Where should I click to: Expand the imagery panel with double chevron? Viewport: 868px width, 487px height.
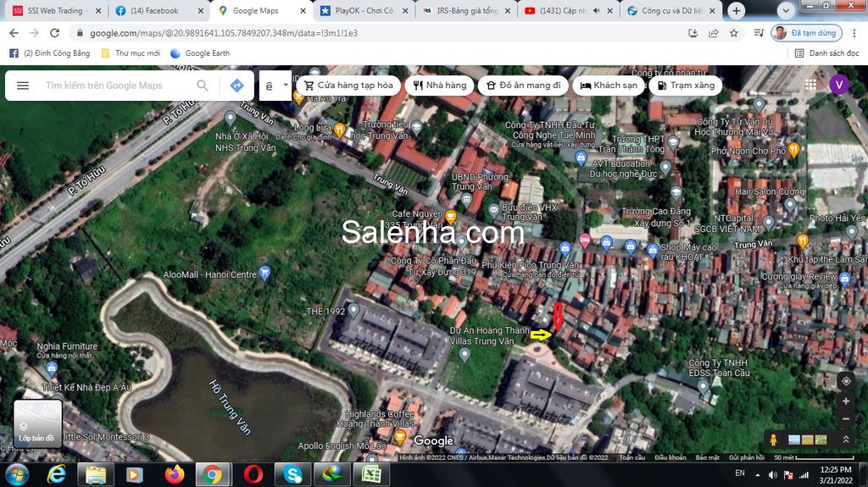pos(845,440)
